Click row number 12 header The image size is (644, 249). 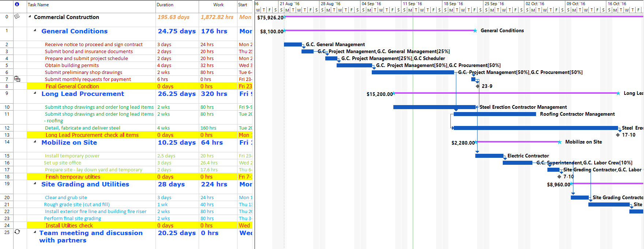[x=7, y=128]
